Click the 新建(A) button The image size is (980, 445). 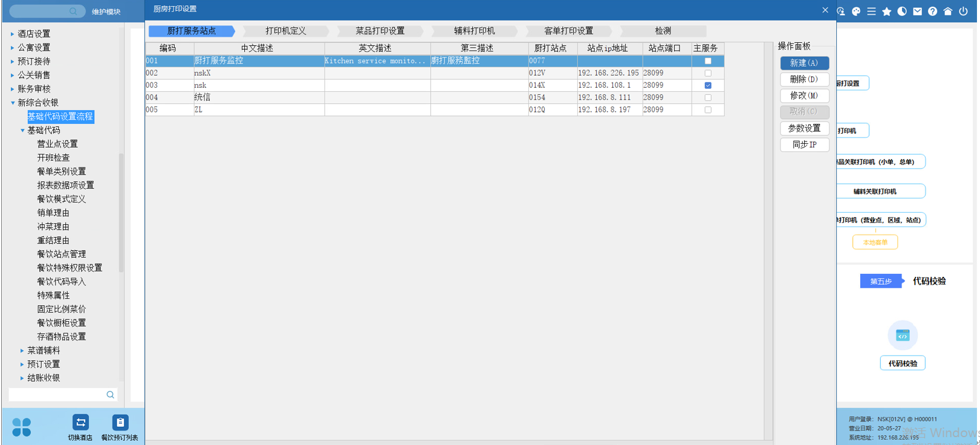[x=804, y=63]
